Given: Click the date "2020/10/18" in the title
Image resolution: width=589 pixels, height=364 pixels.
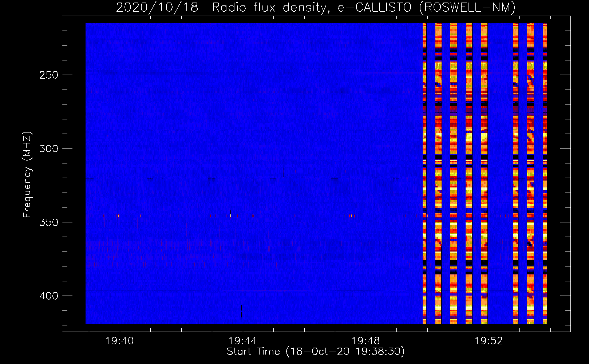Looking at the screenshot, I should point(157,7).
